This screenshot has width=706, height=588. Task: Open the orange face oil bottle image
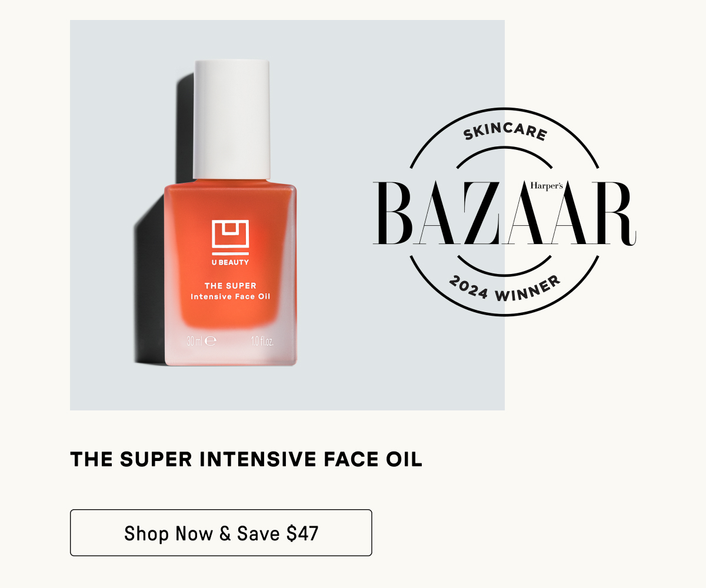coord(231,213)
